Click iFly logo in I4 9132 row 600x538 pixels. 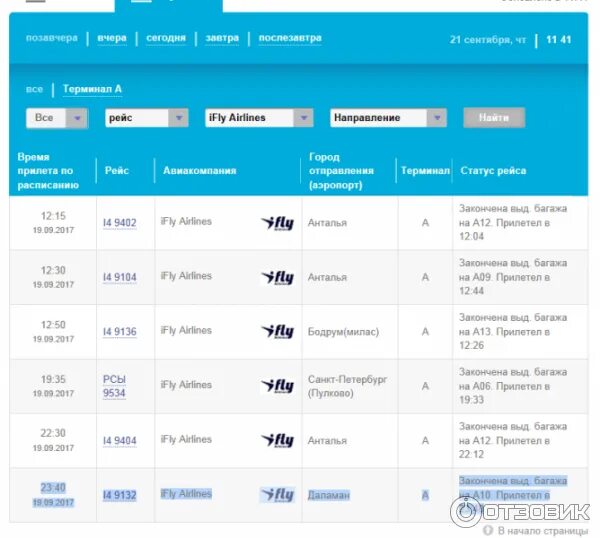[277, 495]
